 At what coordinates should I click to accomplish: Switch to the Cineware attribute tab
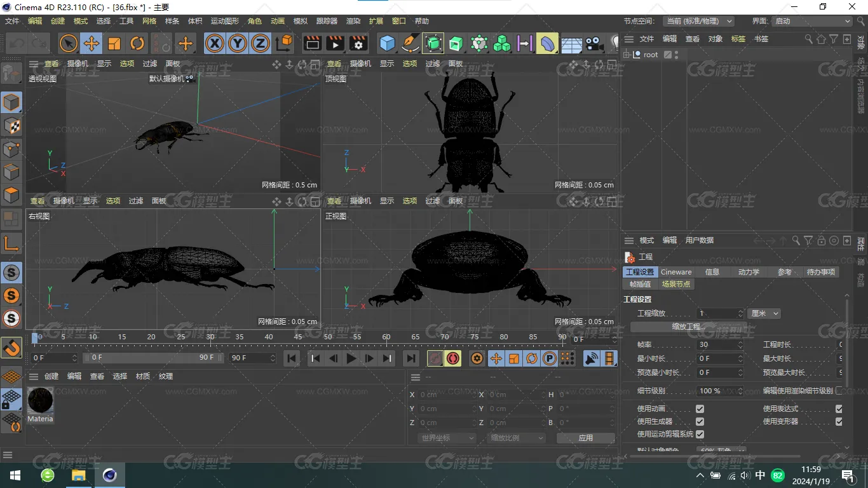click(x=676, y=272)
